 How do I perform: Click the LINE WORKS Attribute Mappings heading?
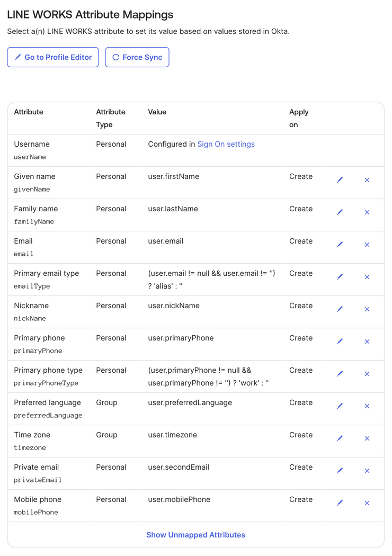[x=90, y=14]
